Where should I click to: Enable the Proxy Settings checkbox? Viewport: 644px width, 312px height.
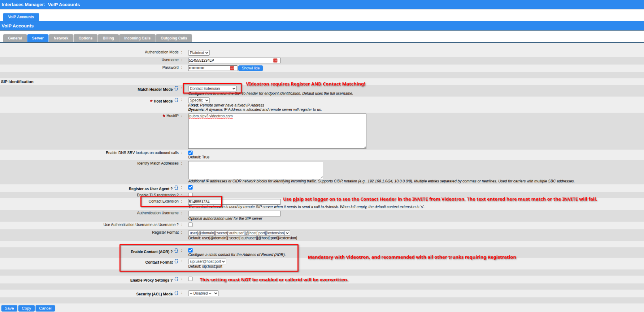point(191,279)
